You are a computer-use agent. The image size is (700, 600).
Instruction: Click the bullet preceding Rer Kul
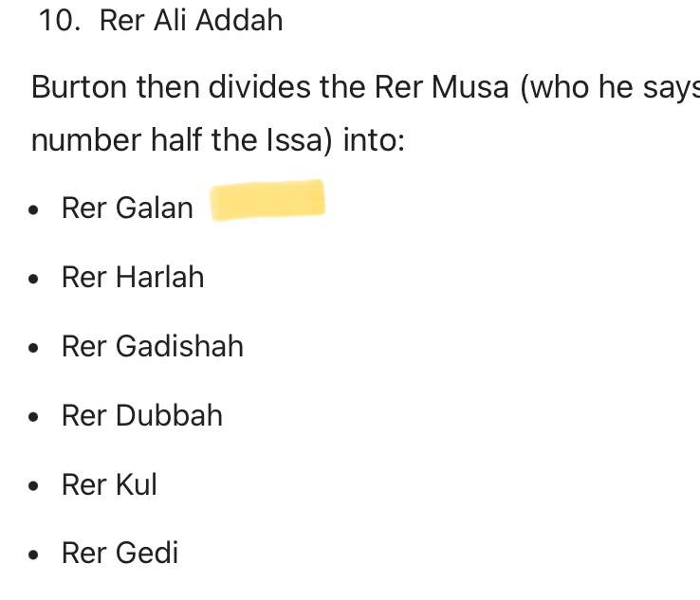tap(35, 487)
